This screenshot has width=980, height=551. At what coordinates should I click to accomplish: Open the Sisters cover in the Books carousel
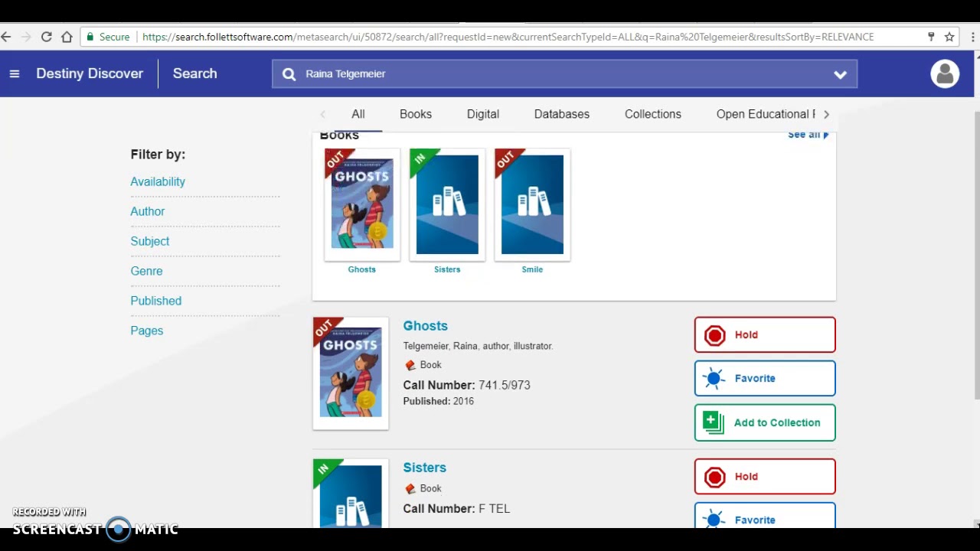(447, 204)
